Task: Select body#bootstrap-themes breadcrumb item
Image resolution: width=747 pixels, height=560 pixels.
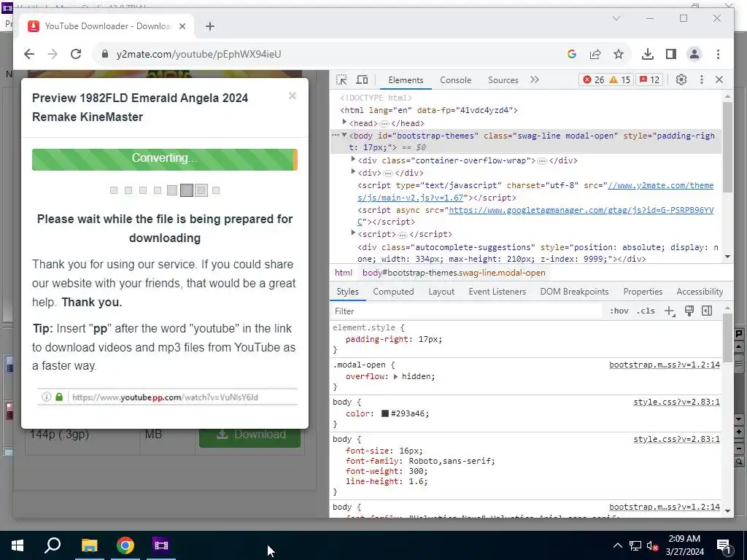Action: [454, 273]
